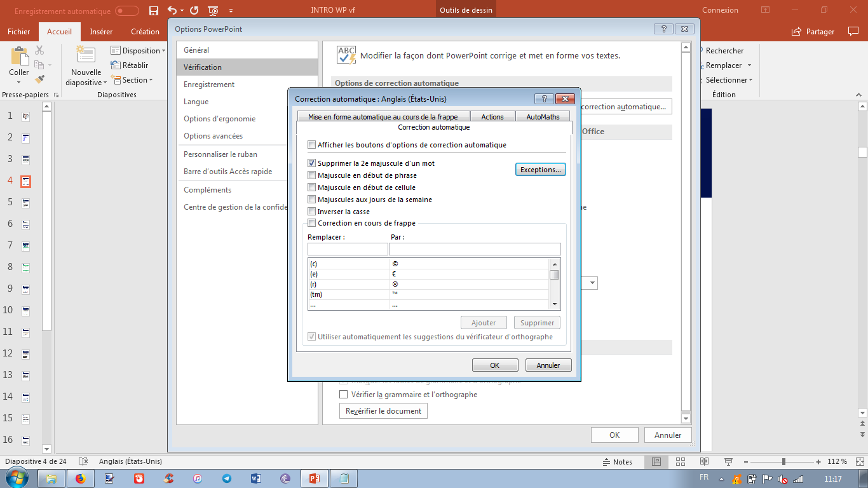Check Majuscule en début de cellule
This screenshot has height=488, width=868.
point(311,187)
